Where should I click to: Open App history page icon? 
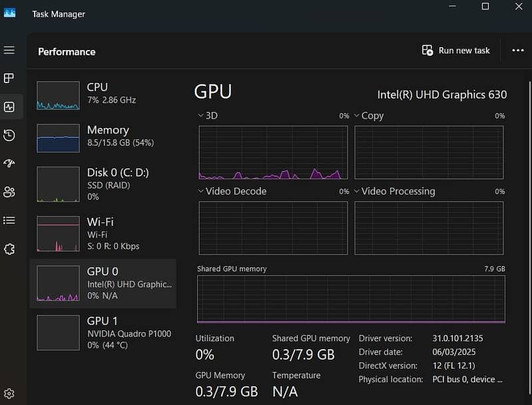tap(9, 135)
